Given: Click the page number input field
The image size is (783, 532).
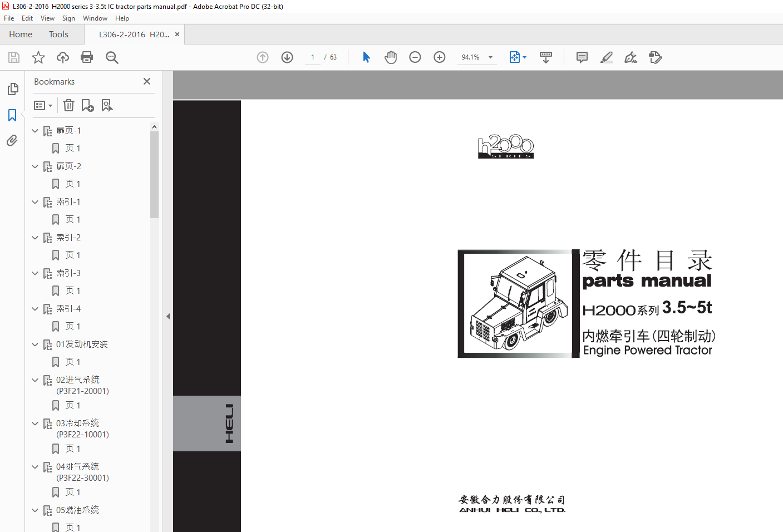Looking at the screenshot, I should click(313, 57).
